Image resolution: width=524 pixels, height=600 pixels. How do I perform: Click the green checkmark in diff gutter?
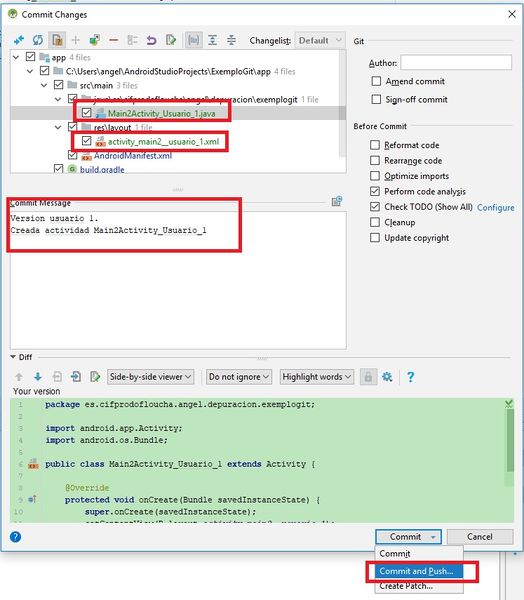tap(509, 404)
